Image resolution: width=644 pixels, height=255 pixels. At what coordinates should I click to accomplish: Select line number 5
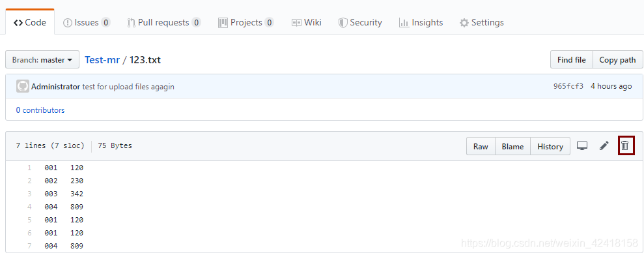(29, 220)
